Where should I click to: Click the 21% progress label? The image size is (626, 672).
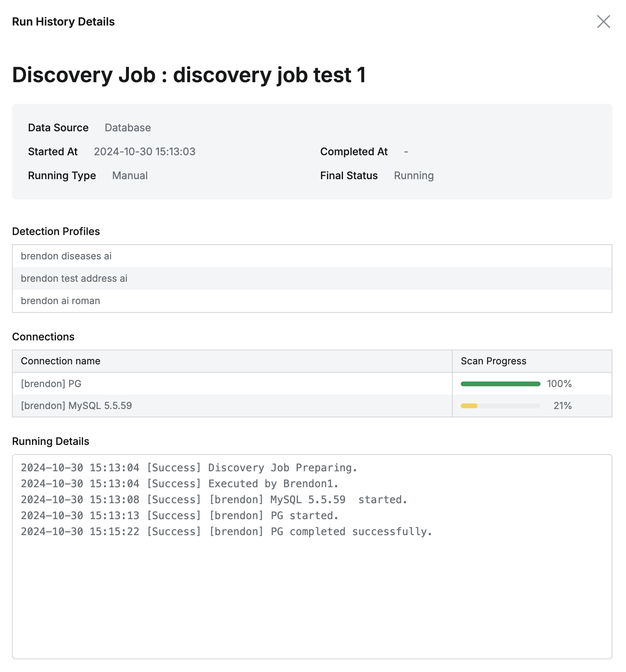563,406
